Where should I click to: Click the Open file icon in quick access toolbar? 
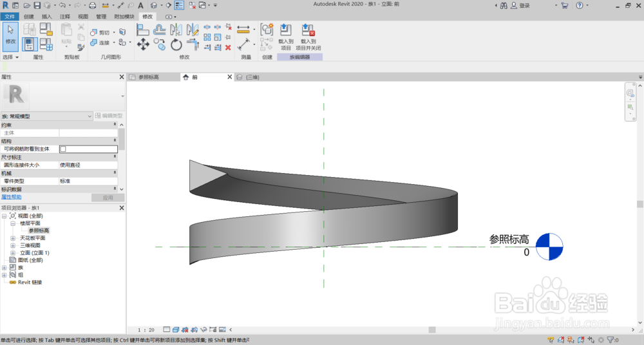(26, 5)
